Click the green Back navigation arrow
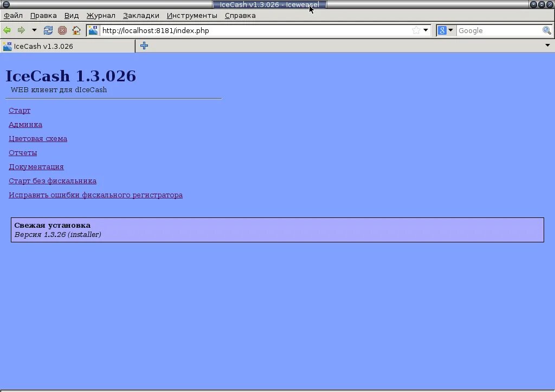Viewport: 555px width, 392px height. (x=7, y=30)
